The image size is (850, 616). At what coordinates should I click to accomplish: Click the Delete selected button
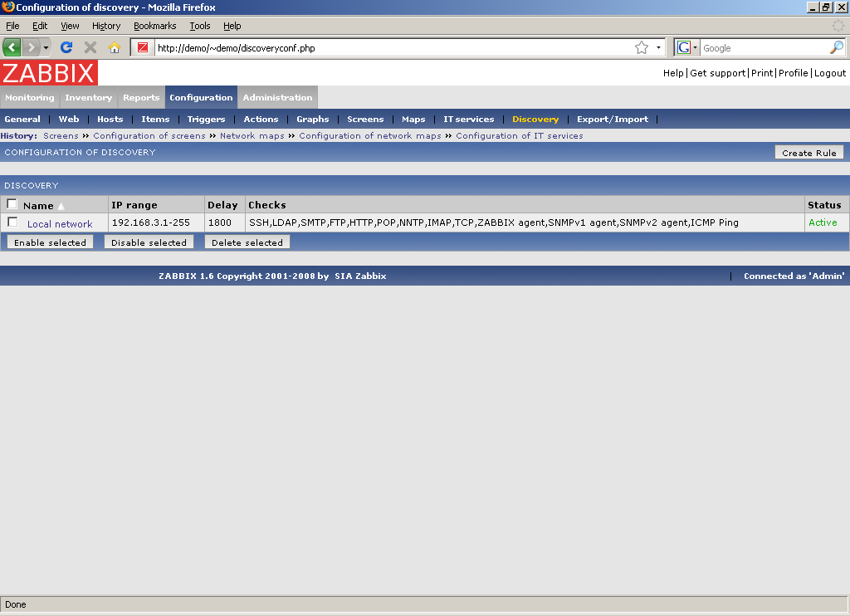247,242
